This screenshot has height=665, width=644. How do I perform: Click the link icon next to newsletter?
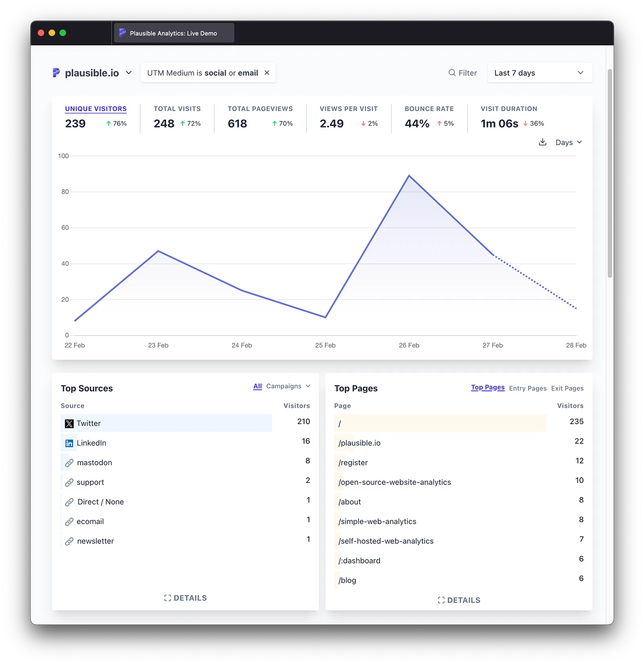(69, 541)
